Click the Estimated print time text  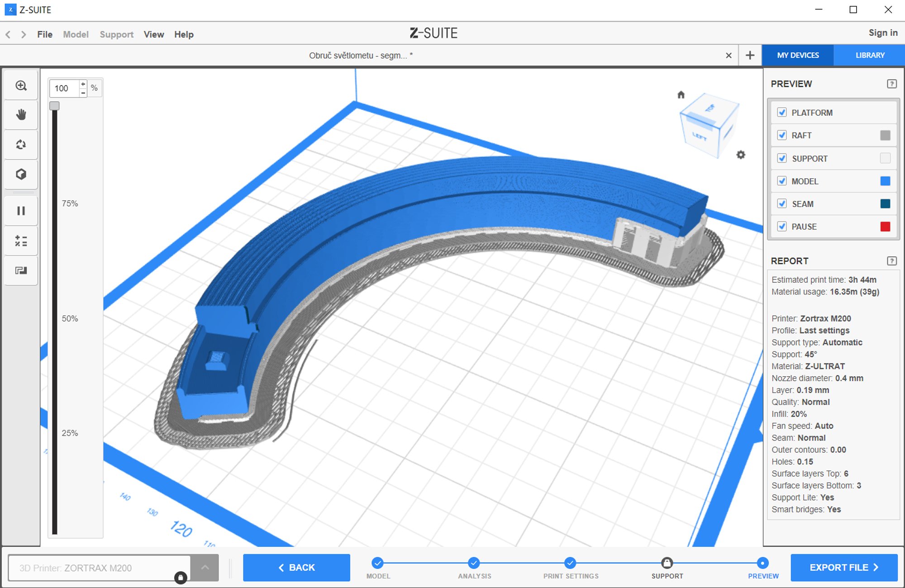(824, 280)
